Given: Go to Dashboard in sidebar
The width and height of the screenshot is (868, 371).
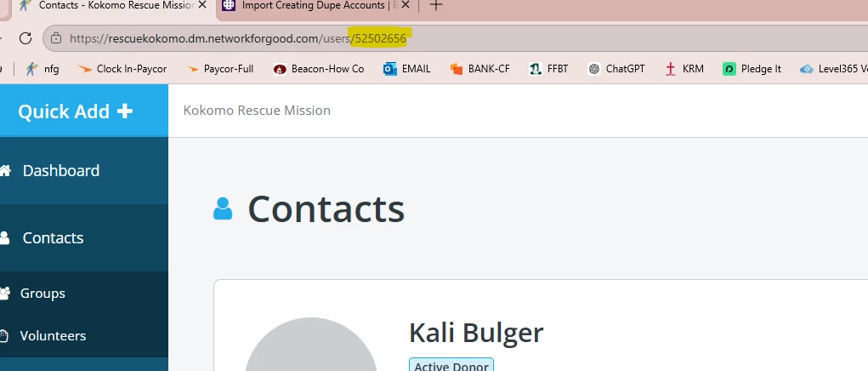Looking at the screenshot, I should [x=61, y=170].
